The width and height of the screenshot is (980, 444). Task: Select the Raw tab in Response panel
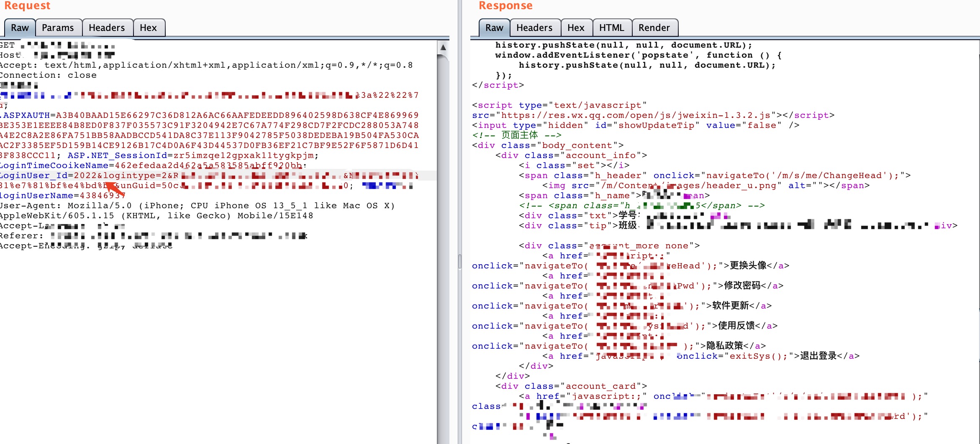click(x=494, y=28)
